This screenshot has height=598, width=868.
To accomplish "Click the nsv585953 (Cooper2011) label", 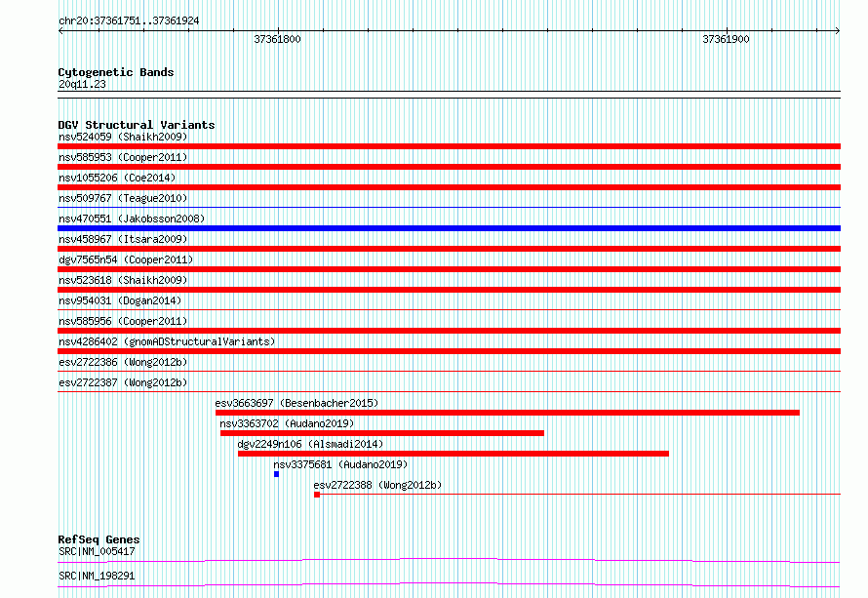I will pyautogui.click(x=123, y=157).
